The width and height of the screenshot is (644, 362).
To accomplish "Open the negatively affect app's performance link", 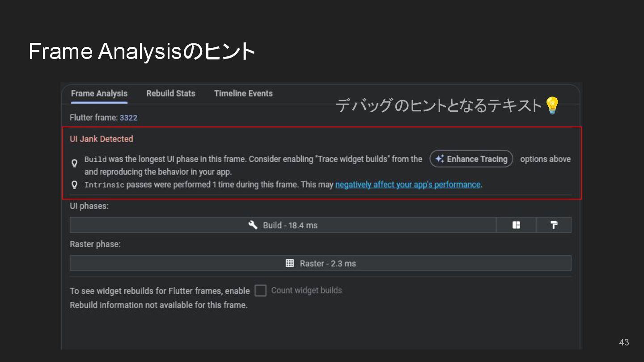I will [408, 185].
